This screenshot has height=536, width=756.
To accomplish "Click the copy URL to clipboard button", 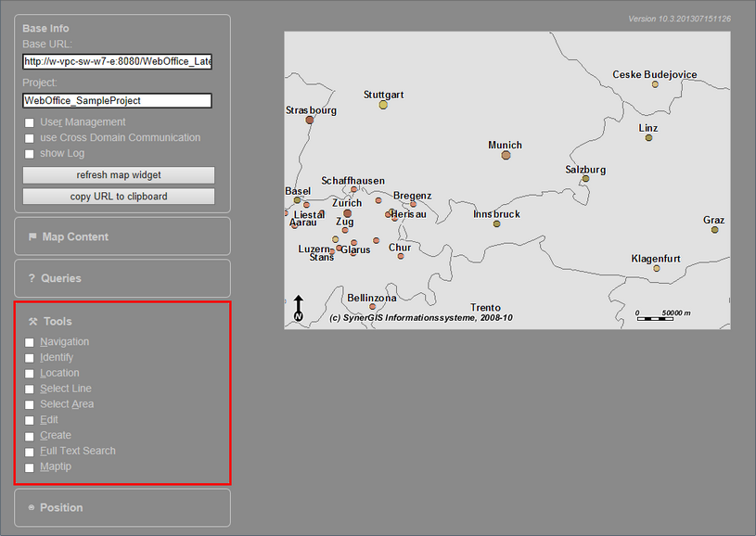I will coord(118,196).
